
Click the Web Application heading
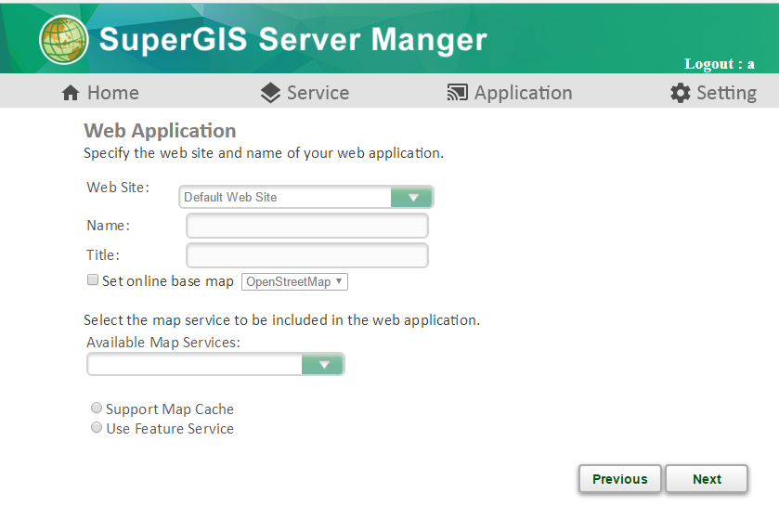coord(160,131)
